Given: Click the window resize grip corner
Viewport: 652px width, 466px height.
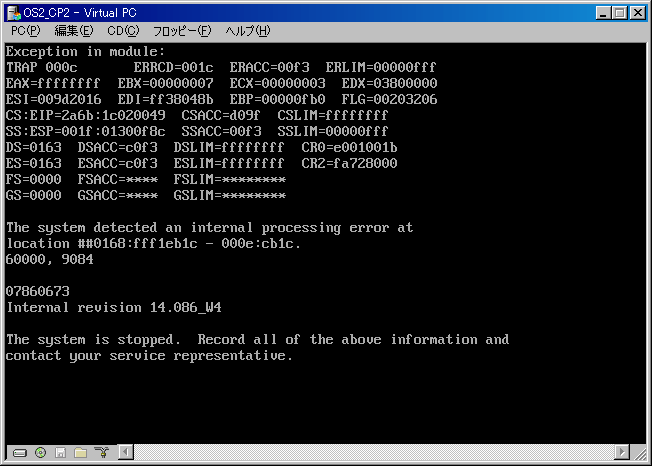Looking at the screenshot, I should (x=640, y=453).
